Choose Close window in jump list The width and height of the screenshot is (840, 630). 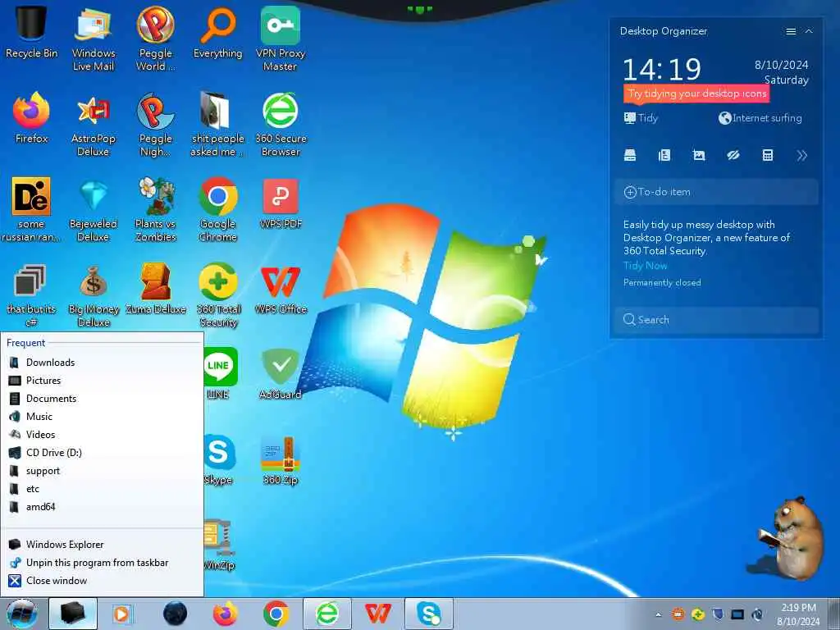(x=102, y=581)
